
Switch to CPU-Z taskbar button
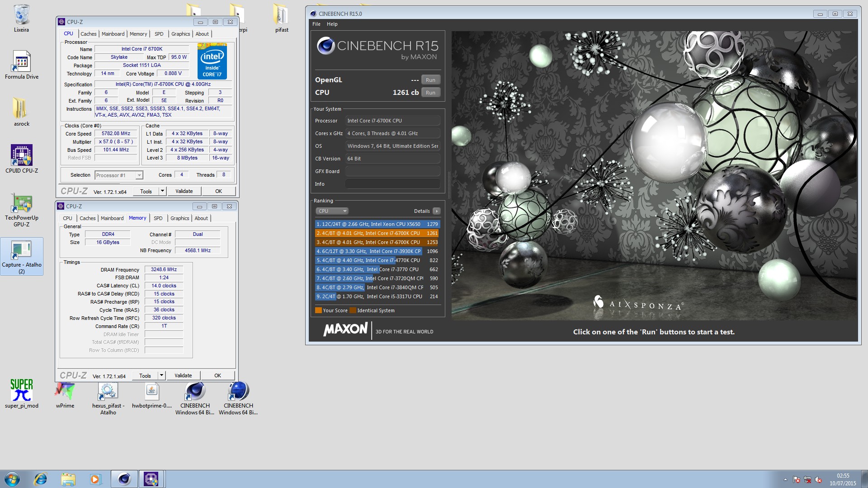point(151,479)
